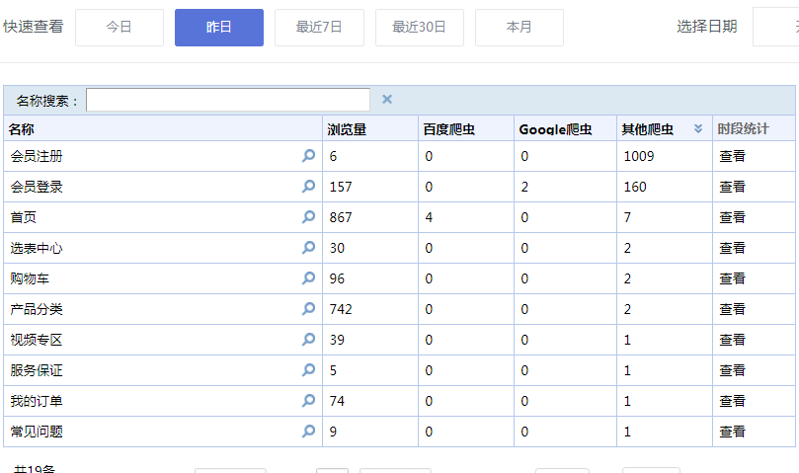Click the 867 page views value
This screenshot has width=799, height=473.
(x=340, y=217)
